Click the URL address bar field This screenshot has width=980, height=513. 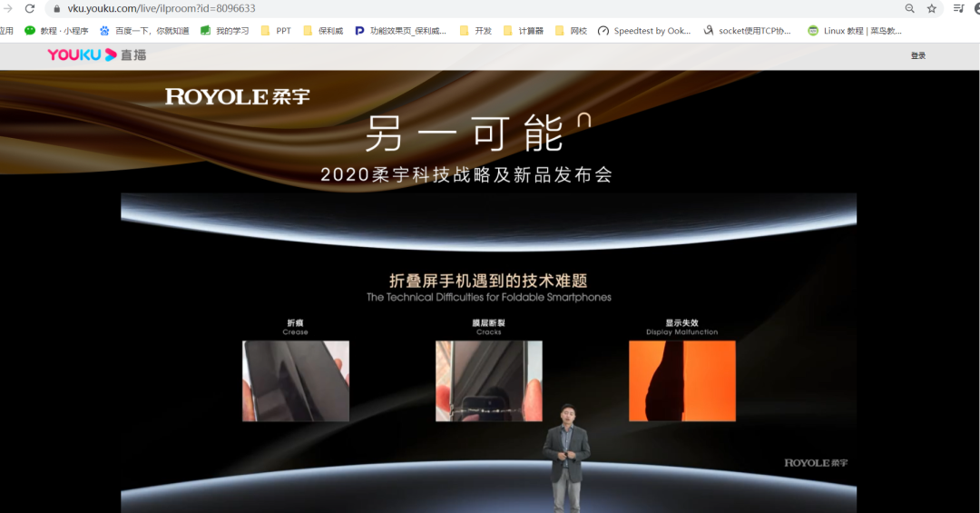tap(454, 8)
